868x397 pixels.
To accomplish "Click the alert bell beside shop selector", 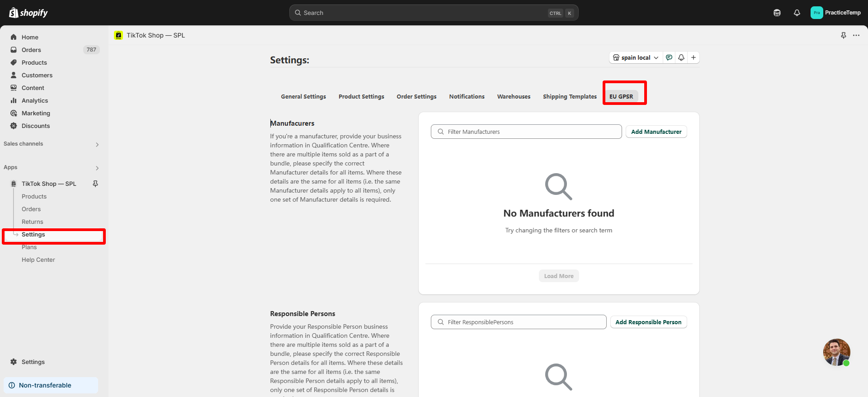I will click(681, 57).
